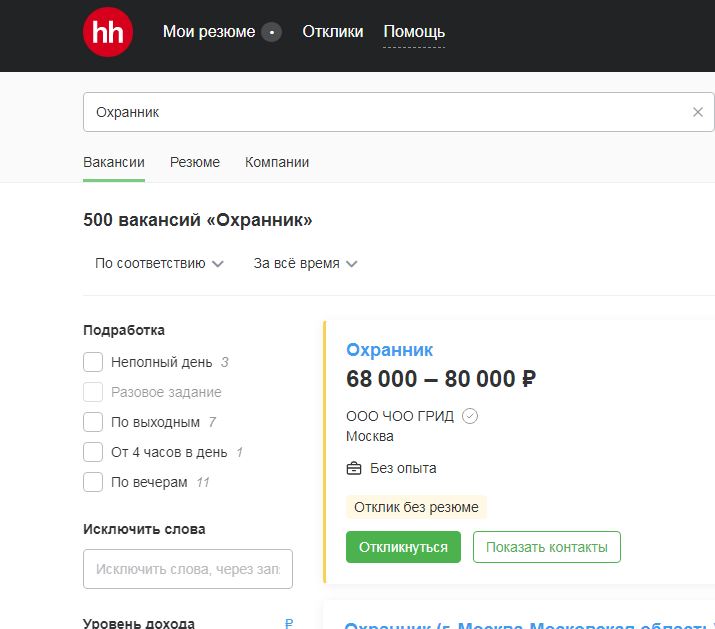Click the Подработка section heading
This screenshot has height=629, width=715.
(124, 330)
